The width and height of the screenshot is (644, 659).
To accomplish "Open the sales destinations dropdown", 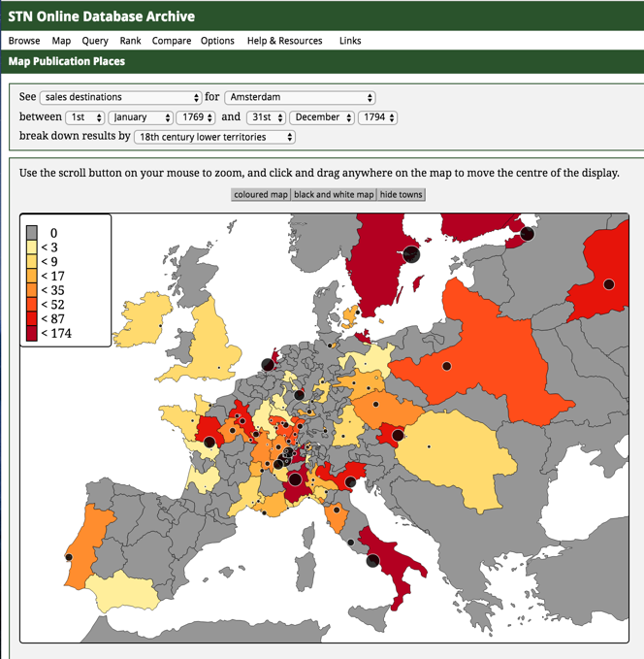I will (x=120, y=98).
